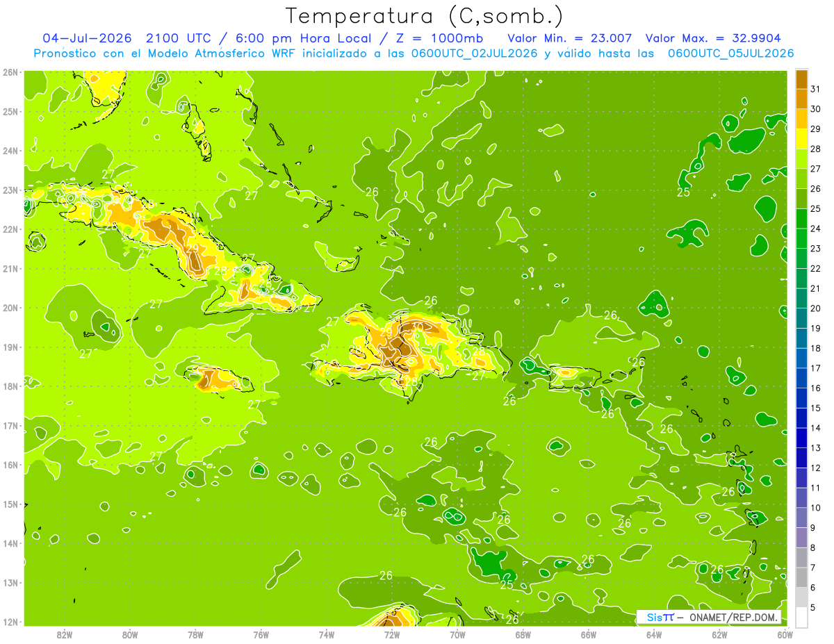The width and height of the screenshot is (834, 644).
Task: Click the "62W" longitude label
Action: 720,634
